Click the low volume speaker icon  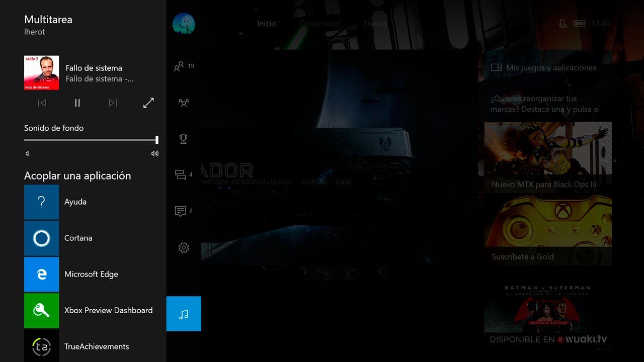[27, 154]
